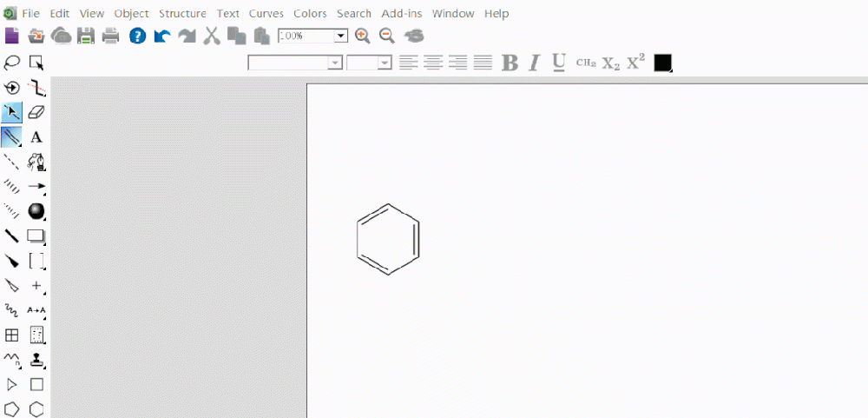868x418 pixels.
Task: Select the Text tool labeled A
Action: tap(36, 137)
